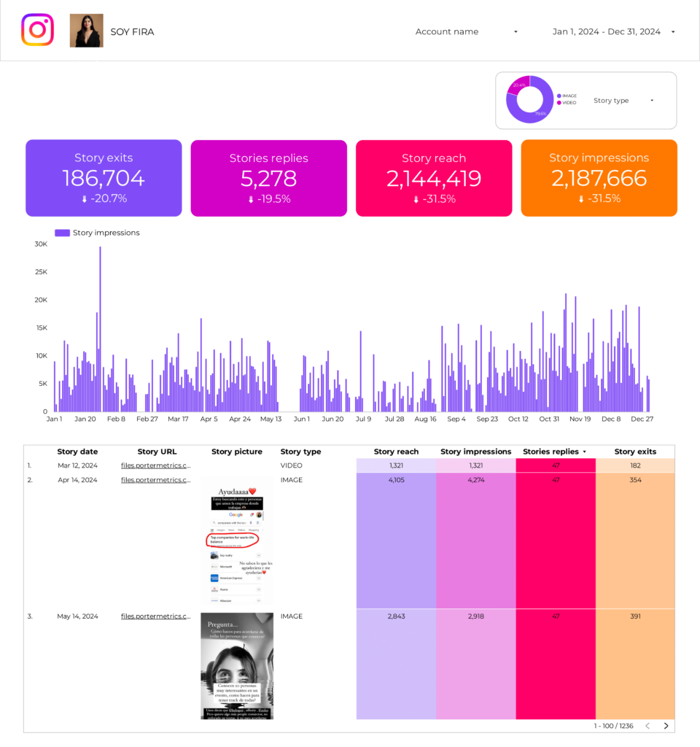Open the Mar 12 story URL link
The height and width of the screenshot is (747, 700).
point(156,465)
